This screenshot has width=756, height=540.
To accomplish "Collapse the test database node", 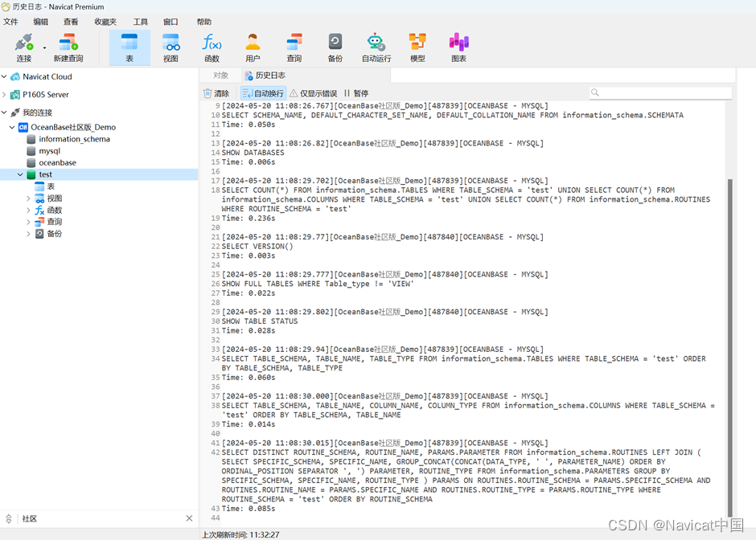I will click(20, 174).
